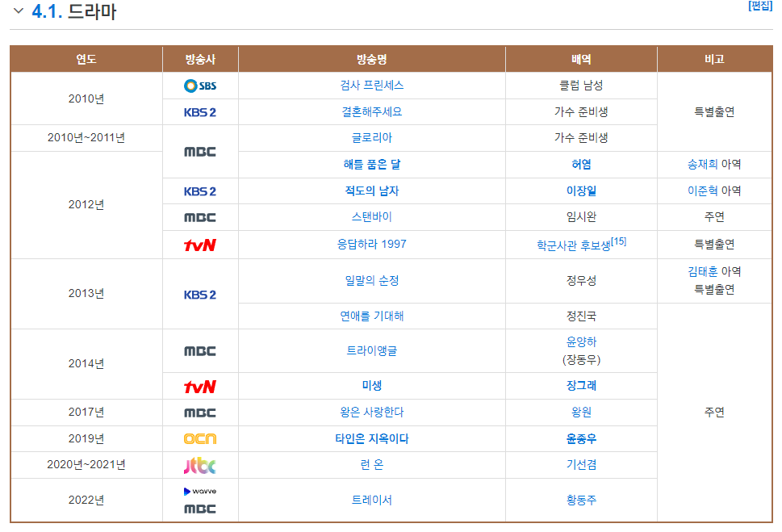Click the 2022년 year cell
Screen dimensions: 782x532
pos(86,500)
